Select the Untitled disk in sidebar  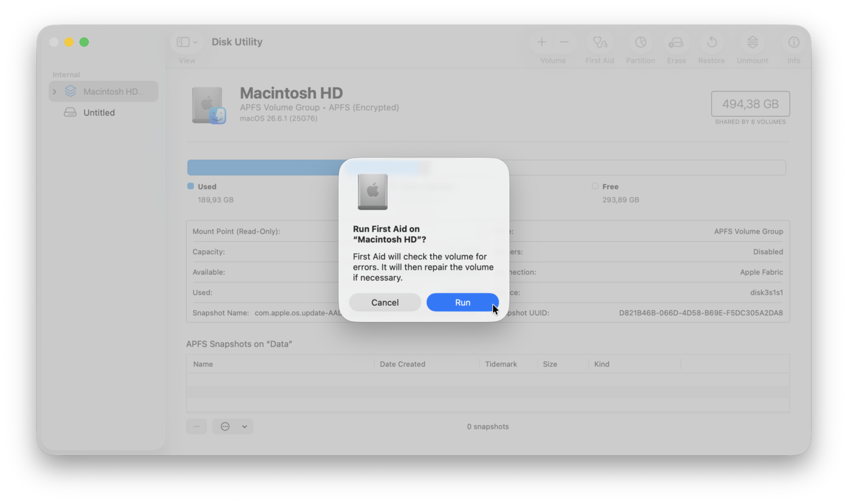(x=104, y=112)
